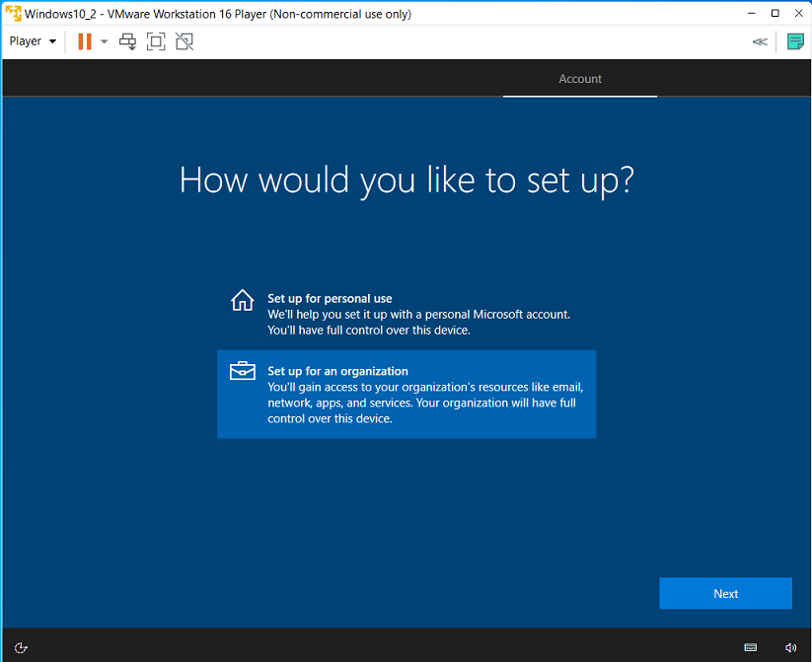Select Set up for an organization

[x=406, y=394]
